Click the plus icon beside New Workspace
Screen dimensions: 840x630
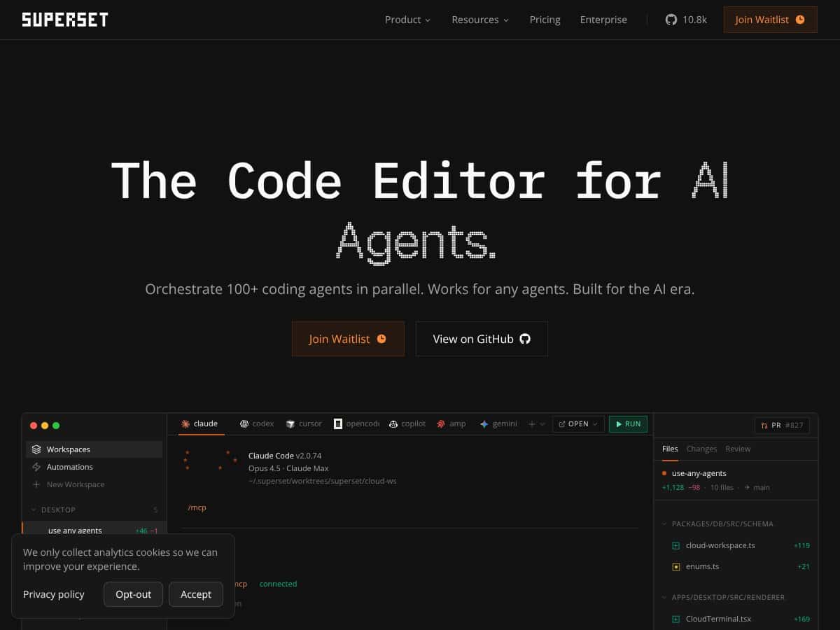pos(36,484)
